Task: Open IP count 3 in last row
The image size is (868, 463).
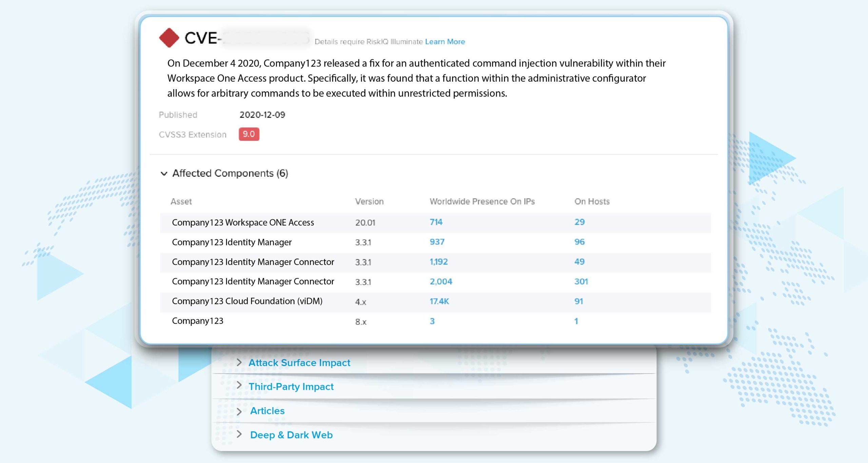Action: click(432, 321)
